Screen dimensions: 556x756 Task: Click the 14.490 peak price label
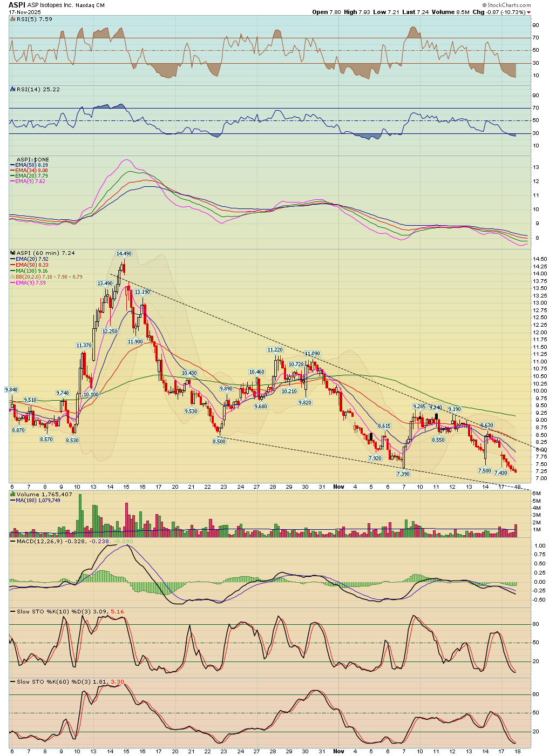pos(124,254)
